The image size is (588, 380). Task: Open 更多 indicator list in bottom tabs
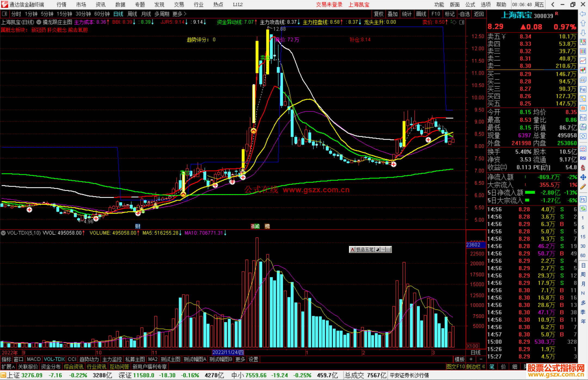[x=240, y=359]
